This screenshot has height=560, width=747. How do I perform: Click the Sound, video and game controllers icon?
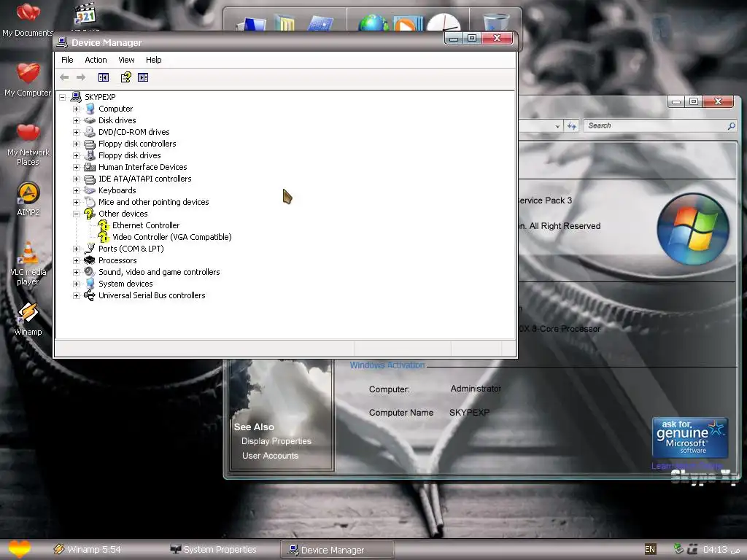pos(90,272)
